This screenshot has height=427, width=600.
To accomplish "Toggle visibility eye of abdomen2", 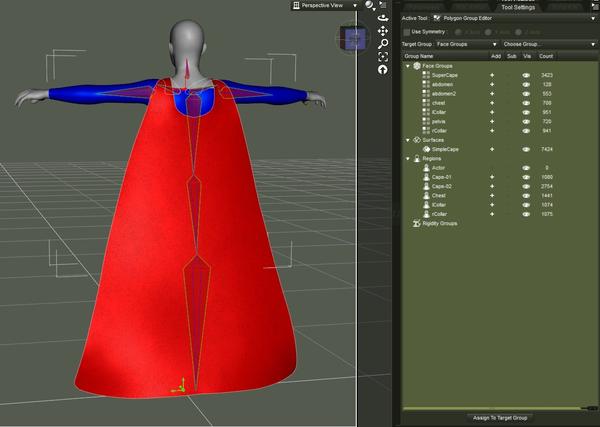I will tap(526, 94).
